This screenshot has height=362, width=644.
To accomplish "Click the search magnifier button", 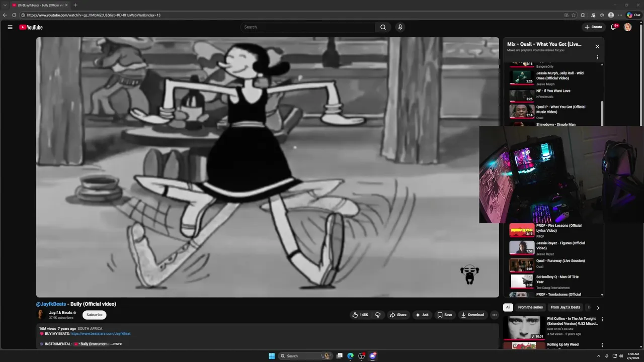I will pyautogui.click(x=383, y=27).
